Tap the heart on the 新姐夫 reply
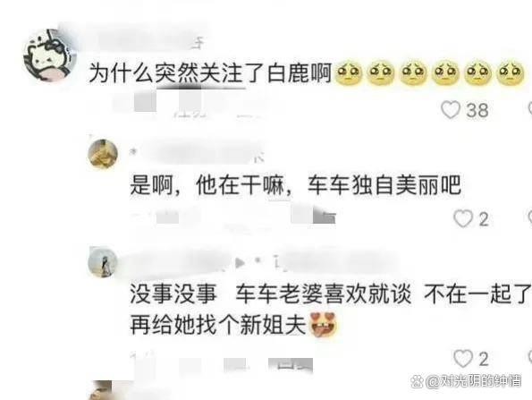The height and width of the screenshot is (400, 532). point(463,359)
